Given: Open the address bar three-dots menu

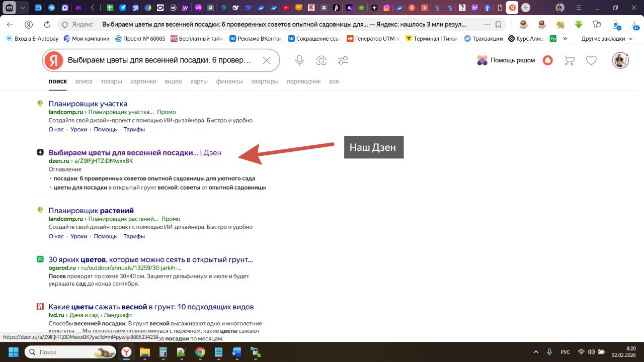Looking at the screenshot, I should click(487, 24).
